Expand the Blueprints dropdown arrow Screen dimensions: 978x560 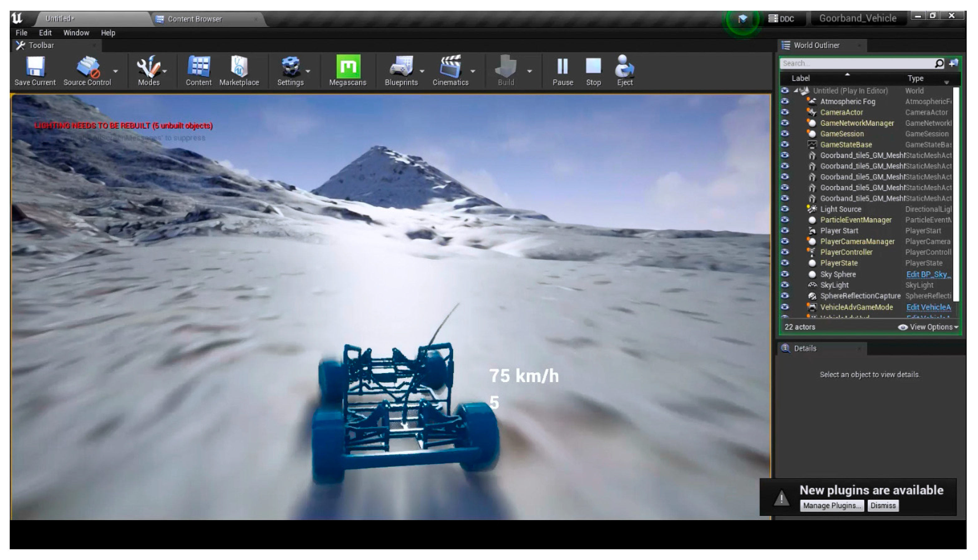pyautogui.click(x=422, y=71)
